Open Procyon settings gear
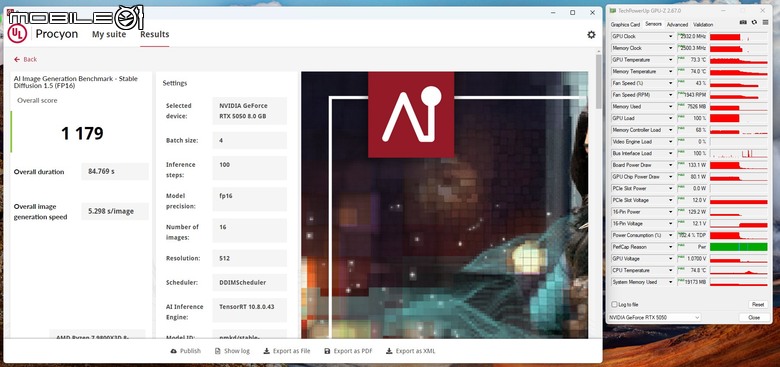Viewport: 780px width, 367px height. 591,34
